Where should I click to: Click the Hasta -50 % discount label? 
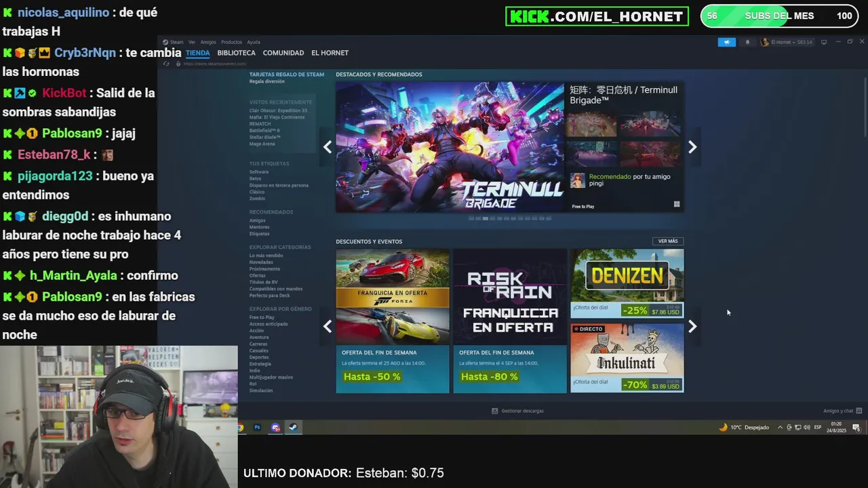(x=372, y=377)
